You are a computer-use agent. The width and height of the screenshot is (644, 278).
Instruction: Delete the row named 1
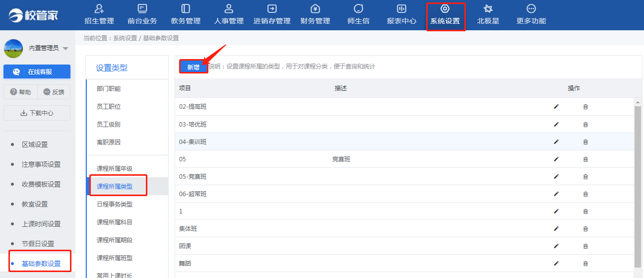[x=585, y=211]
